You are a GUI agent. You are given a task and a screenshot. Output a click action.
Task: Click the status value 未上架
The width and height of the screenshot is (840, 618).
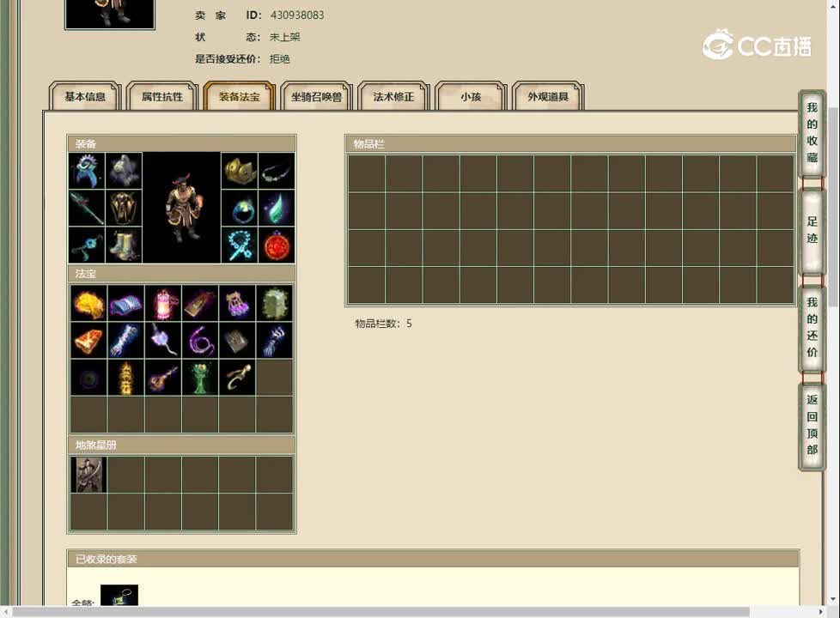point(284,37)
